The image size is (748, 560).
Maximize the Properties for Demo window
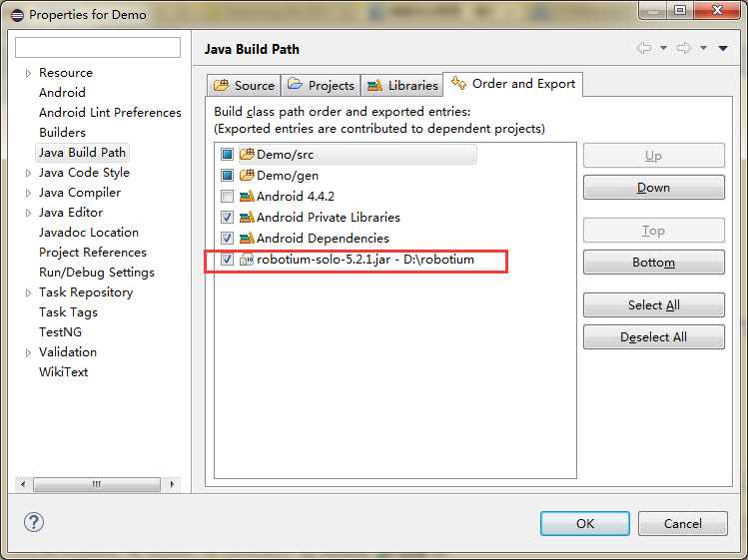(x=680, y=10)
